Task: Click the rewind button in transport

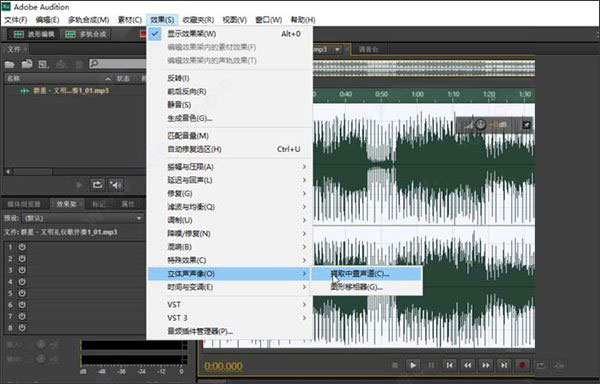Action: [x=468, y=365]
